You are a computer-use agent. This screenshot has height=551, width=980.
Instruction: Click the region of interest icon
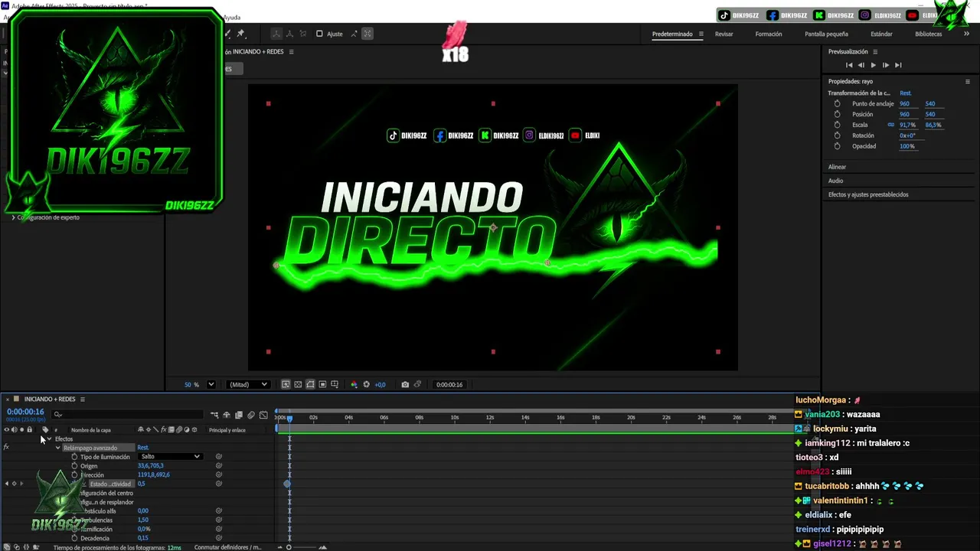click(x=322, y=384)
